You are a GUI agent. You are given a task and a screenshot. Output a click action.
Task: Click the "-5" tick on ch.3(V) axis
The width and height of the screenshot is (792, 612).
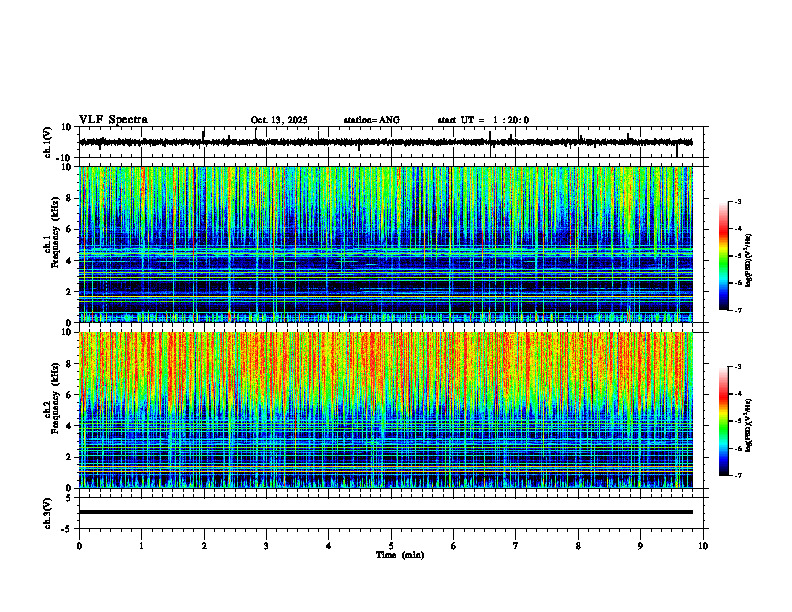pos(67,528)
